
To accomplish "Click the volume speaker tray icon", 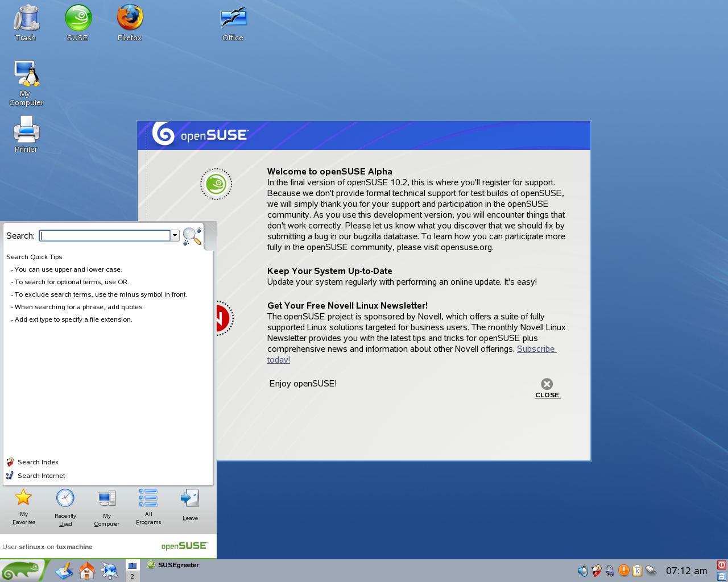I will coord(583,571).
